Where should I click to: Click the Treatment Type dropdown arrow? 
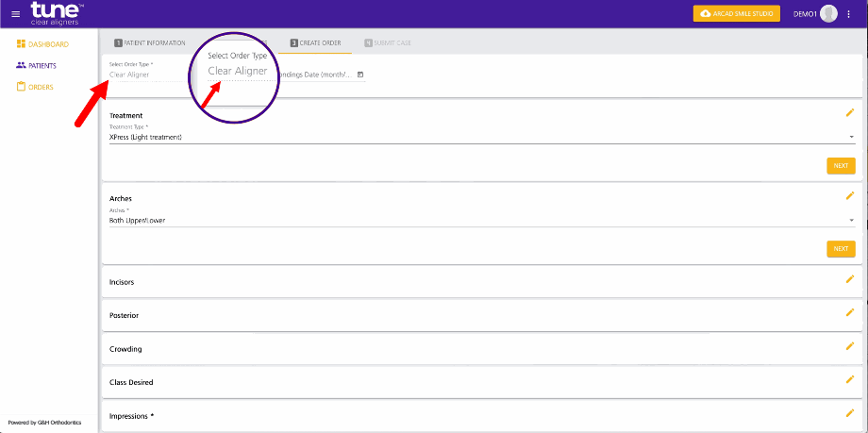[851, 137]
